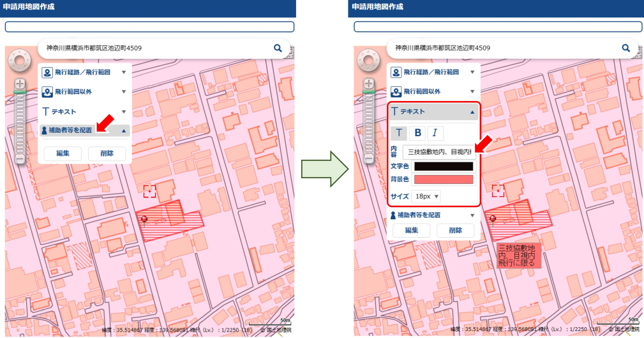Open the black 文字色 color swatch
This screenshot has width=644, height=338.
(x=444, y=166)
